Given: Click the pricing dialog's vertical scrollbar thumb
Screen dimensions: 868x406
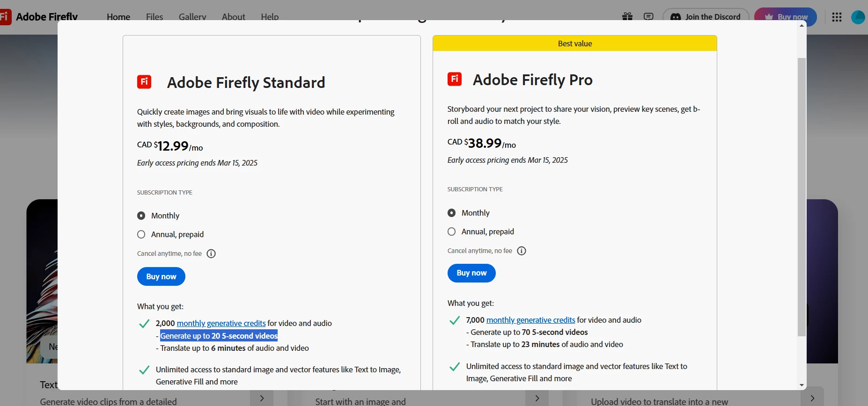Looking at the screenshot, I should coord(802,196).
